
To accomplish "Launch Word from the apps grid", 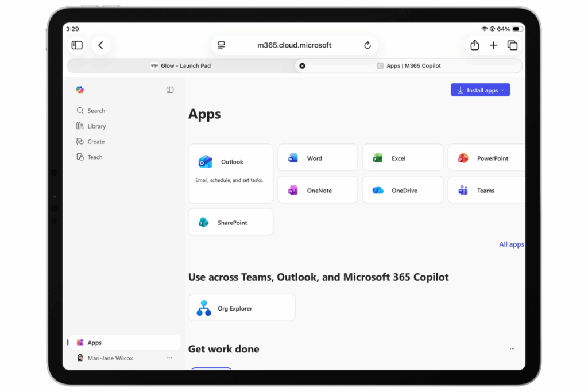I will tap(317, 158).
